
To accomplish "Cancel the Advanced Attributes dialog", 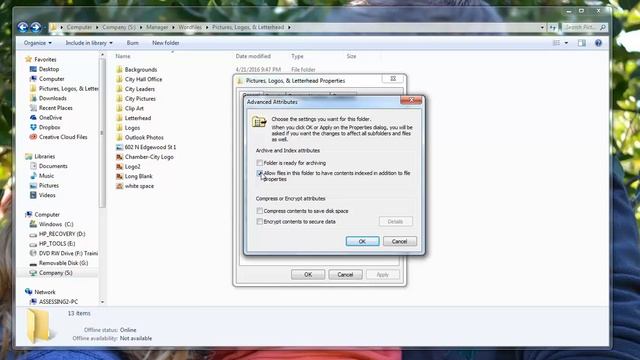I will pos(400,241).
